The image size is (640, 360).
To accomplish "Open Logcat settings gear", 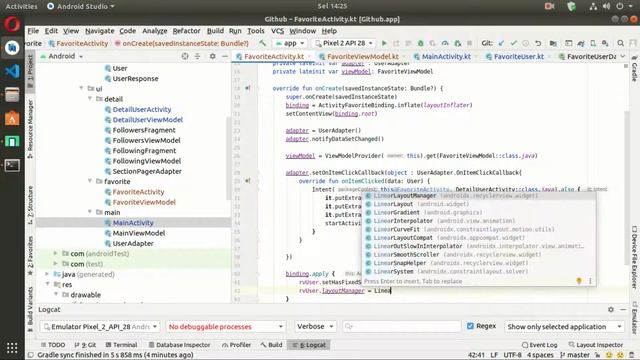I will pos(611,309).
